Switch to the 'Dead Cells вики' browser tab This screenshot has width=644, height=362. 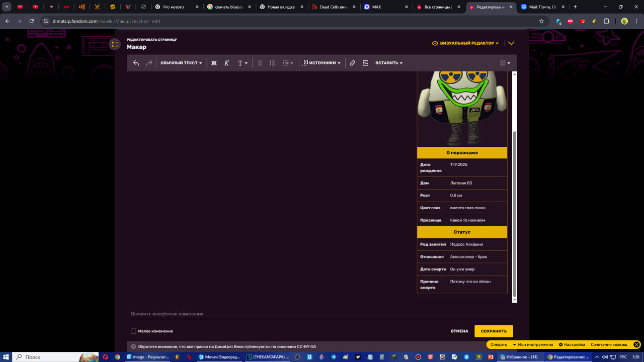[334, 7]
